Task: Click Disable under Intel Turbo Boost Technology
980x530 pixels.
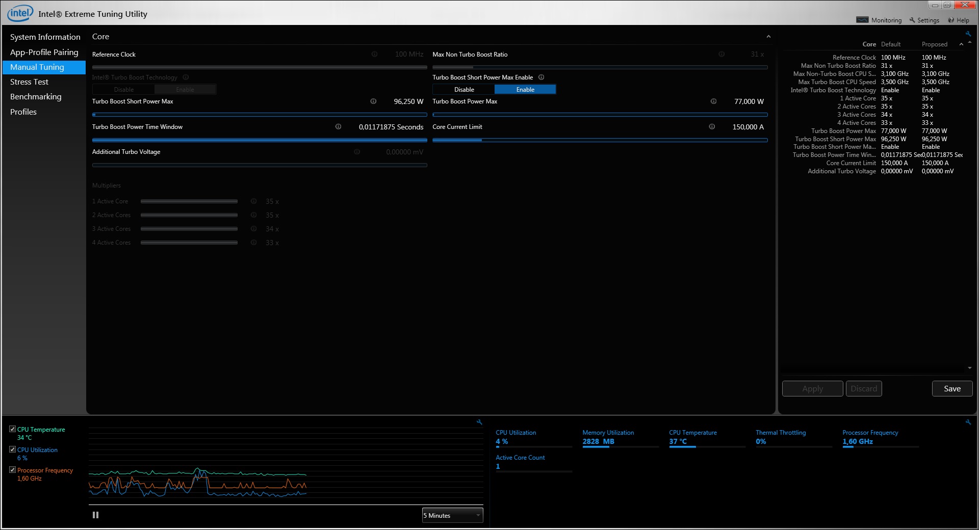Action: pos(124,90)
